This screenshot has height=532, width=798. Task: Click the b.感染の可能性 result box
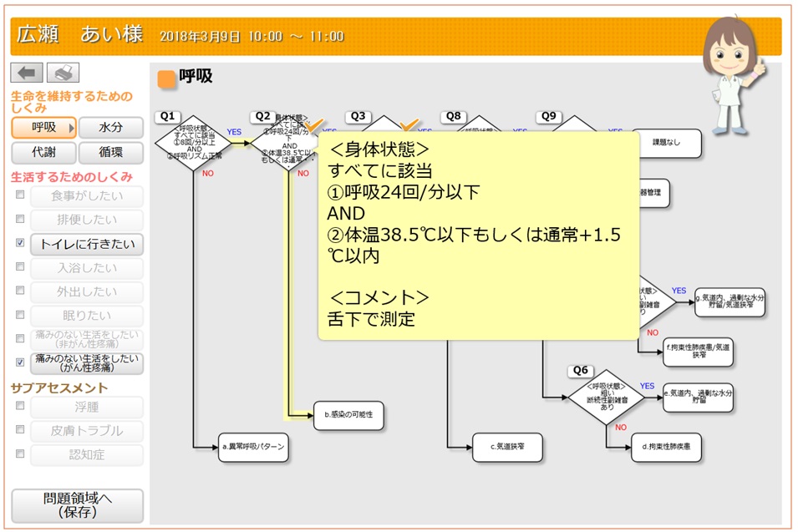(348, 415)
